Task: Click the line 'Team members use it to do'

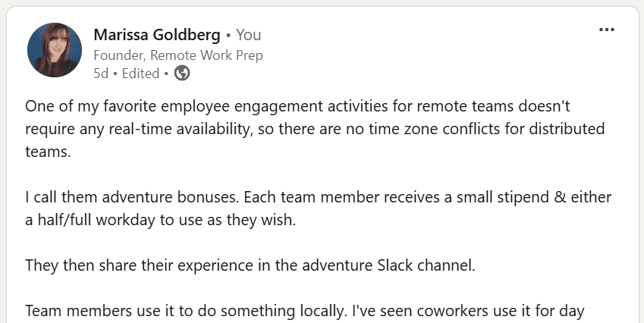Action: 305,311
